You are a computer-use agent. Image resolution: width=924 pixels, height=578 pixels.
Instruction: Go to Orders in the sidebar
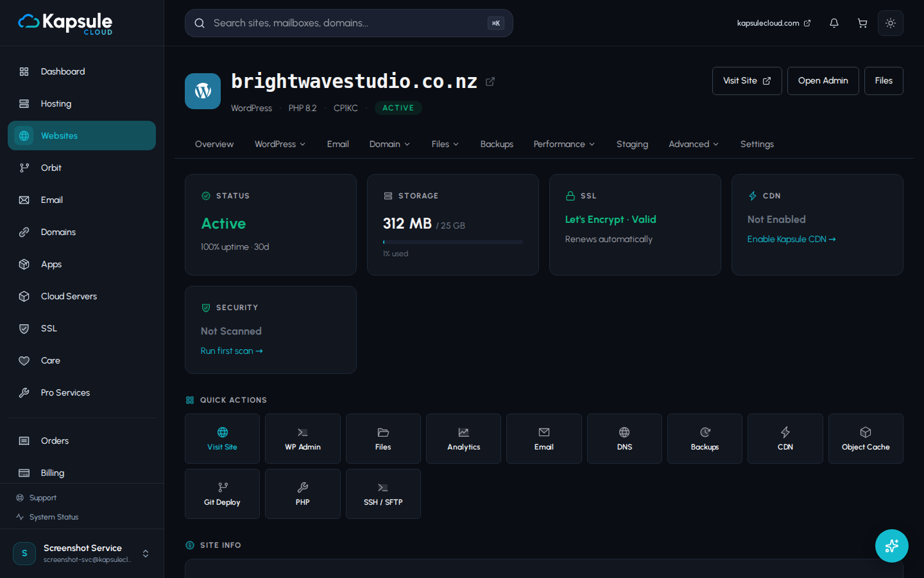click(x=81, y=441)
